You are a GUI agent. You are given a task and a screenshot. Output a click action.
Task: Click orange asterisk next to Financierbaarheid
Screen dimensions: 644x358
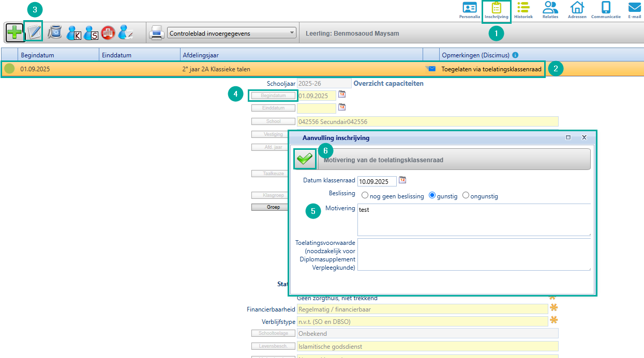[x=554, y=308]
